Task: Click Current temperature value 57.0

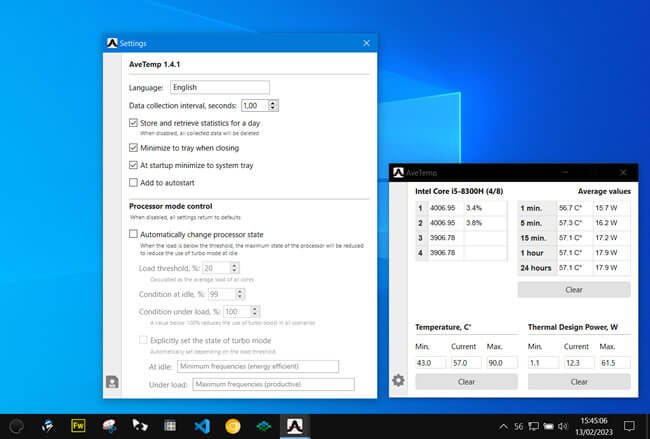Action: 466,363
